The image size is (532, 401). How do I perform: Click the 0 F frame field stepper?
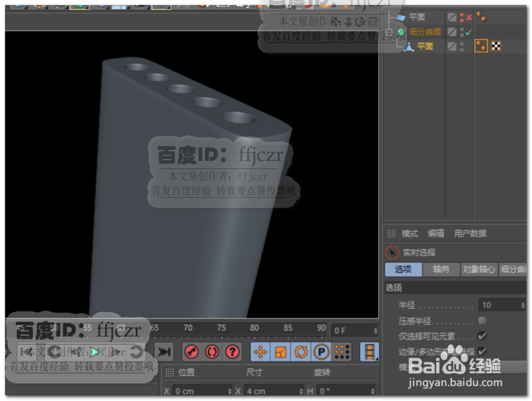375,331
